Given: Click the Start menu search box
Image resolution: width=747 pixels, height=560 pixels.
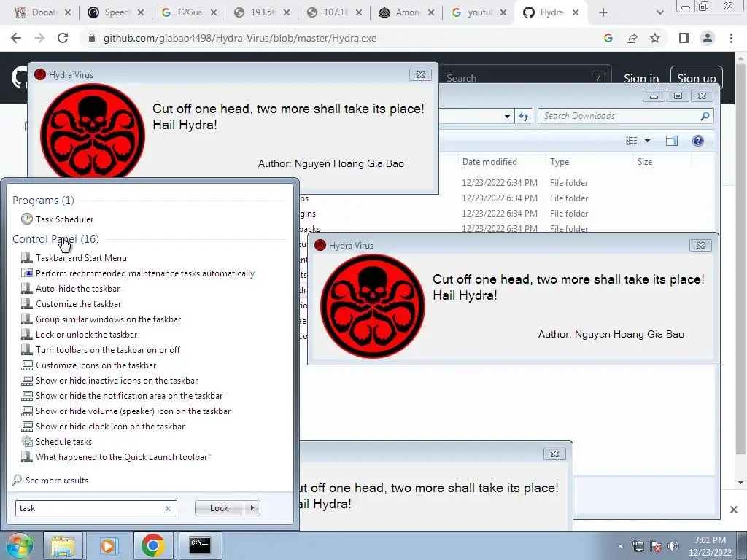Looking at the screenshot, I should (x=90, y=508).
